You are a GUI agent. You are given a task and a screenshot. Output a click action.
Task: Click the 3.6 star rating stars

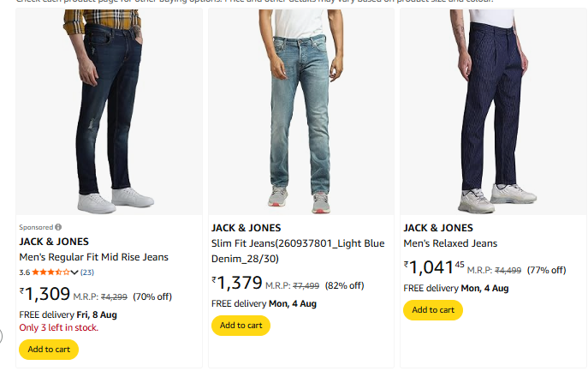tap(50, 272)
